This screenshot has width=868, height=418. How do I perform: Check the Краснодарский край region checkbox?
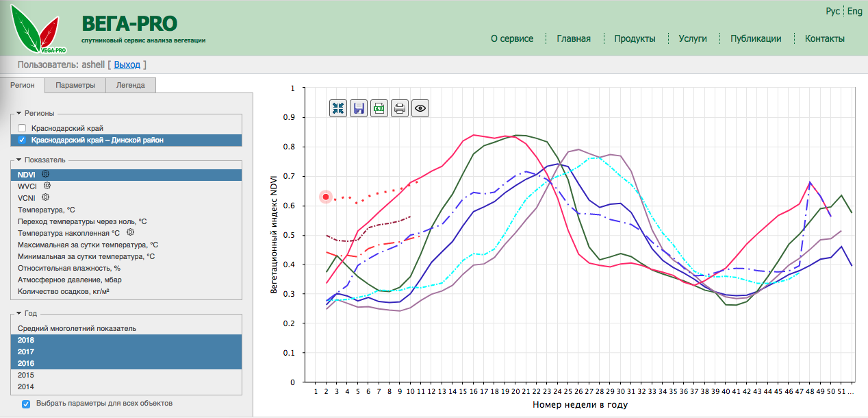[x=22, y=128]
